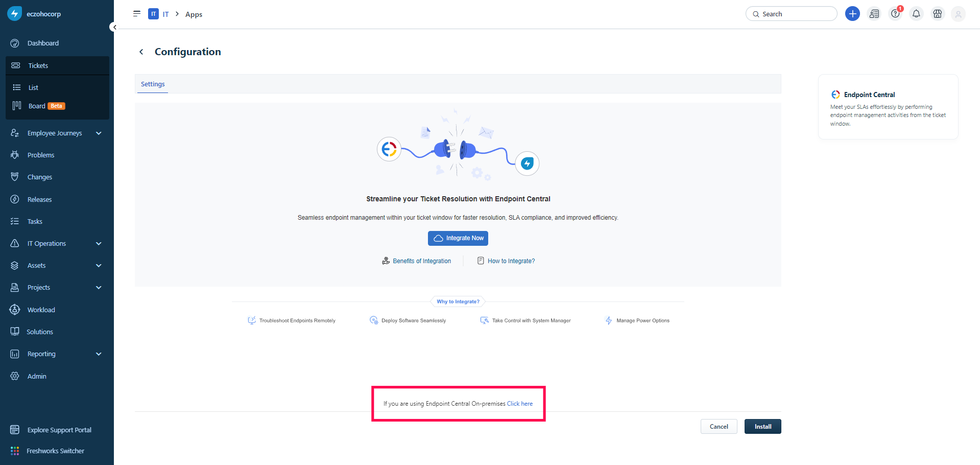Collapse the sidebar with the arrow handle

pyautogui.click(x=114, y=27)
